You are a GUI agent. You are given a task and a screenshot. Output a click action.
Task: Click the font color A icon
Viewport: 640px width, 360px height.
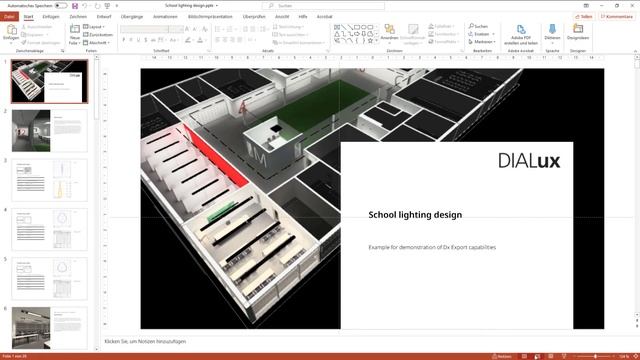click(x=200, y=40)
